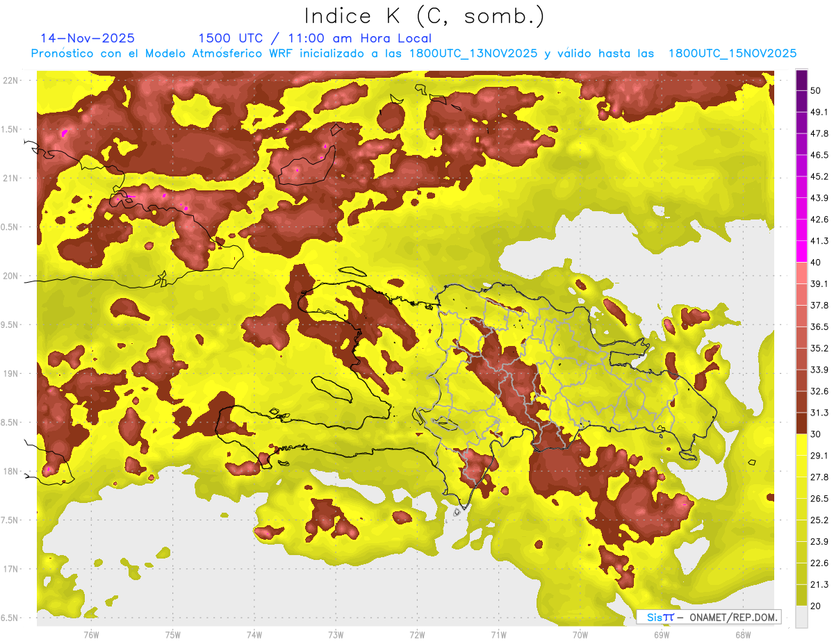Click the '22.6' colorbar value
The height and width of the screenshot is (644, 834).
[819, 563]
